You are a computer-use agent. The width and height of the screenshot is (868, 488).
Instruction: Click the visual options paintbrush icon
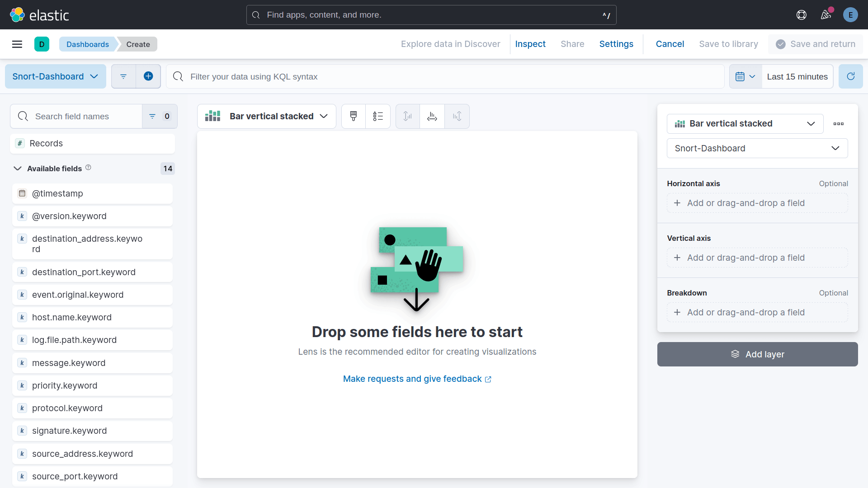tap(354, 116)
